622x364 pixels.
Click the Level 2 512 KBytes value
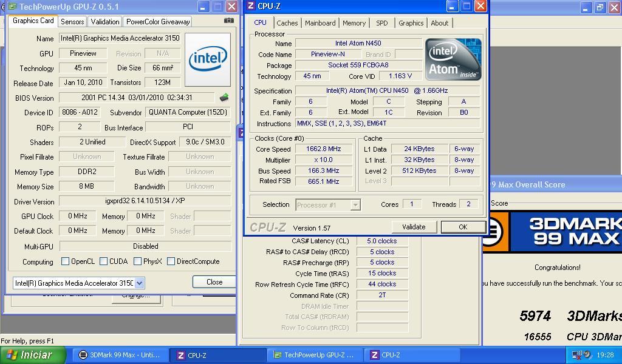click(419, 170)
